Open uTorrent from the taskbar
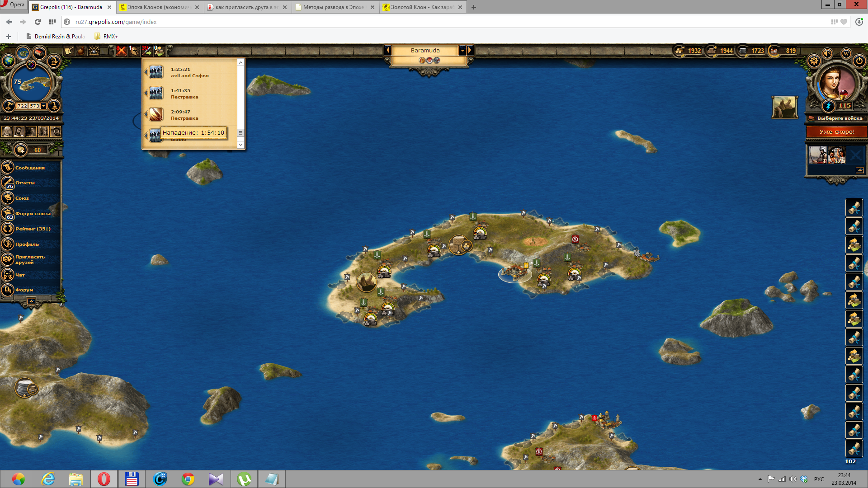Screen dimensions: 868x488 click(244, 479)
